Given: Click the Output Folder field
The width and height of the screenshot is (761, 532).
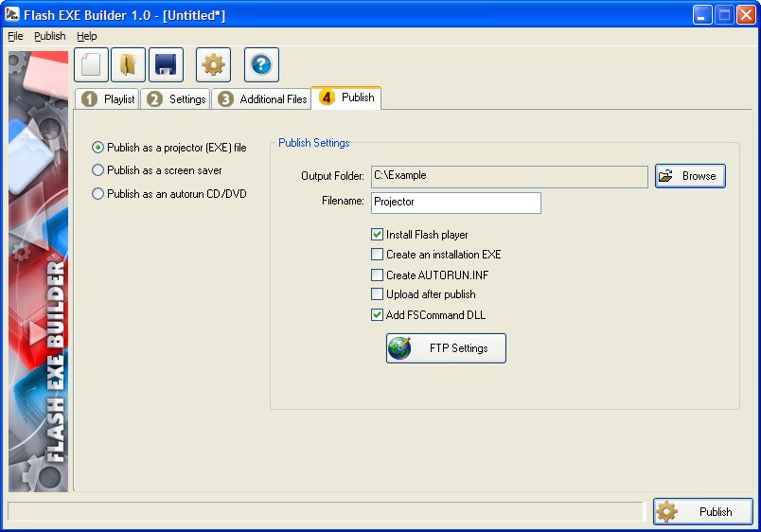Looking at the screenshot, I should (x=509, y=176).
